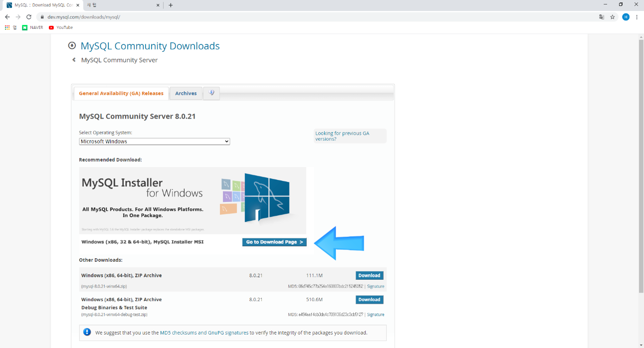Click the browser forward arrow
The width and height of the screenshot is (644, 348).
pyautogui.click(x=18, y=17)
